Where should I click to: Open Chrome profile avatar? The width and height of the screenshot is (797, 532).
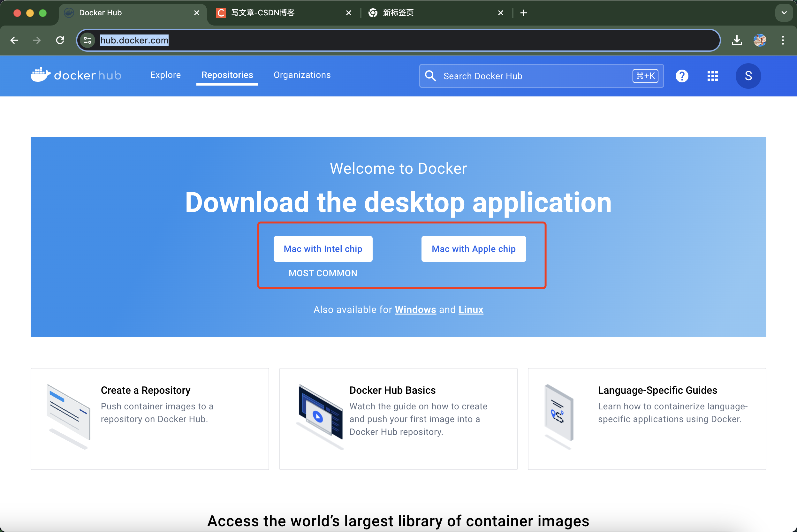pos(760,40)
